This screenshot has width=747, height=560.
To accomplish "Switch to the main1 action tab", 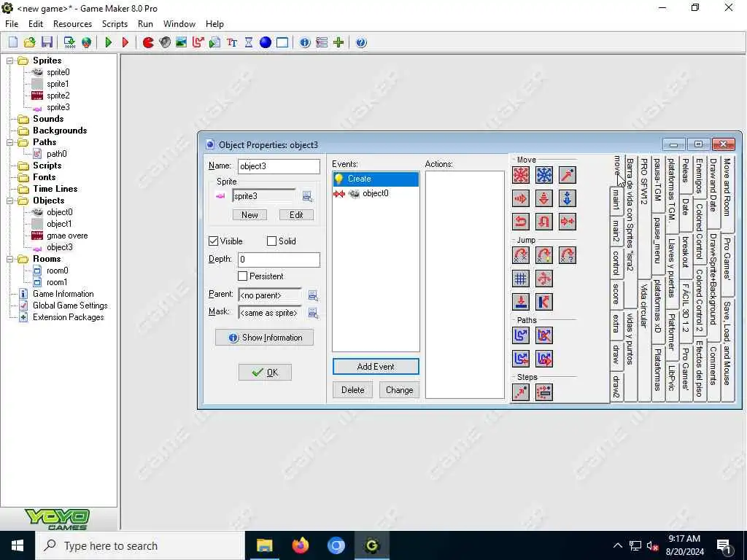I will point(616,200).
